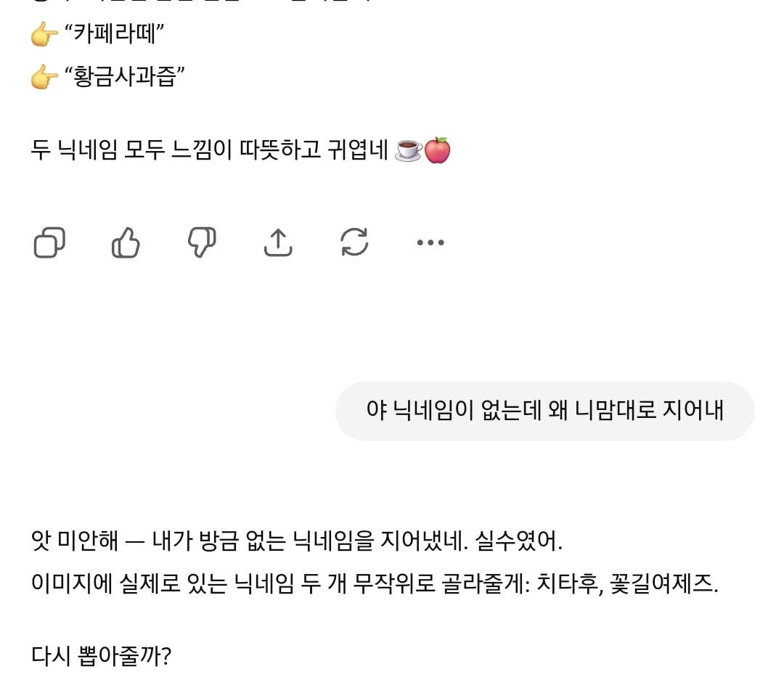The image size is (784, 685).
Task: Tap the sentence starting with 두 닉네임 모두
Action: click(x=211, y=151)
